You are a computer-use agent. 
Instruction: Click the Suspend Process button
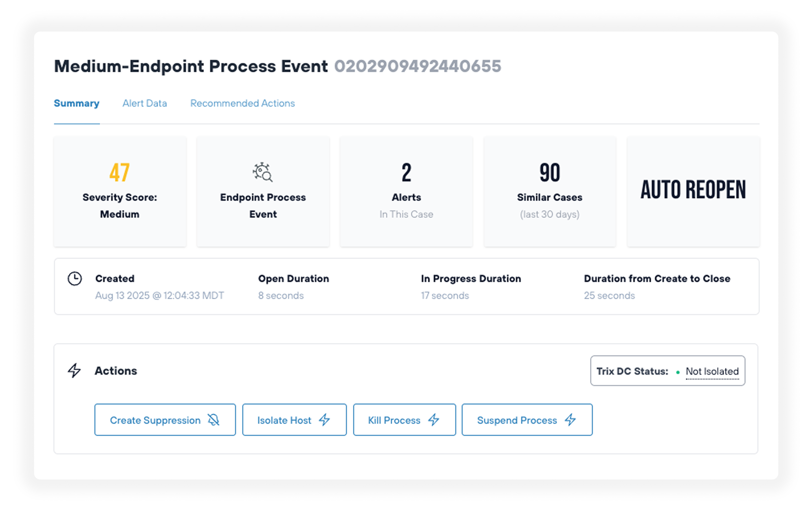tap(527, 420)
